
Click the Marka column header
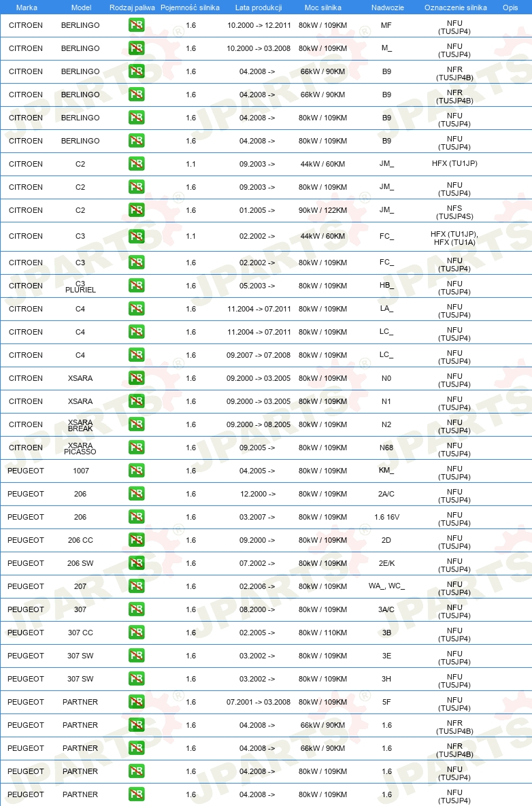(27, 7)
